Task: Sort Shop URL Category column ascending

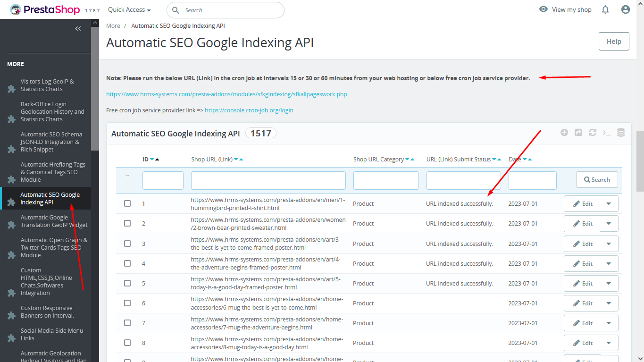Action: (412, 160)
